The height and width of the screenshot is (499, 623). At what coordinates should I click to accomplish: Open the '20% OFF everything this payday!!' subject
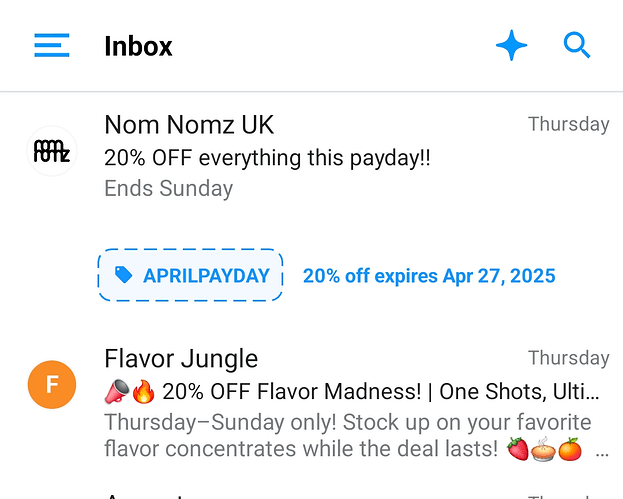267,158
